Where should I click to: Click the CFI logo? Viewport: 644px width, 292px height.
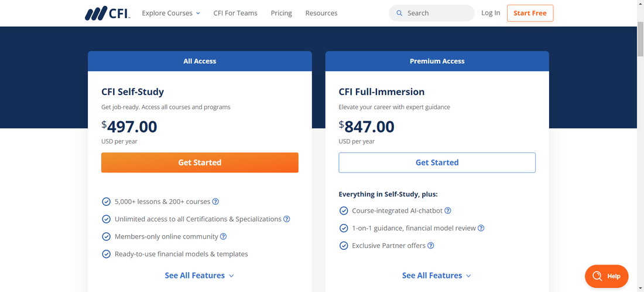click(108, 13)
